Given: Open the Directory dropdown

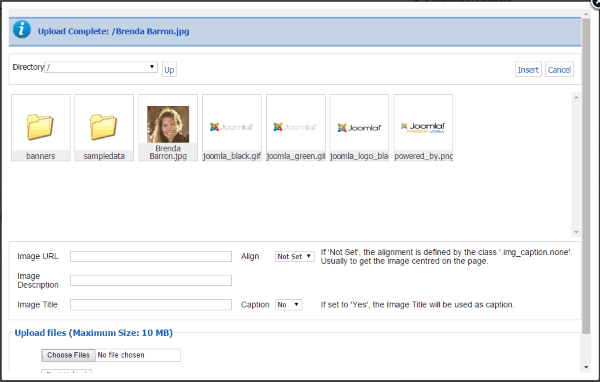Looking at the screenshot, I should (x=101, y=67).
